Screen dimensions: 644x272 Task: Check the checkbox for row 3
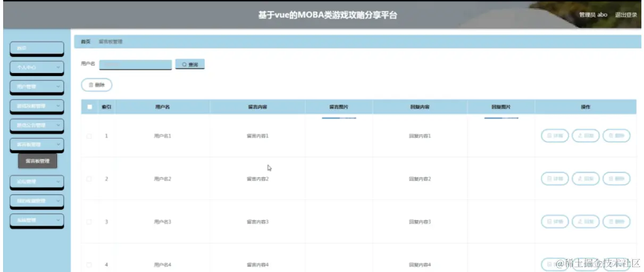coord(89,221)
